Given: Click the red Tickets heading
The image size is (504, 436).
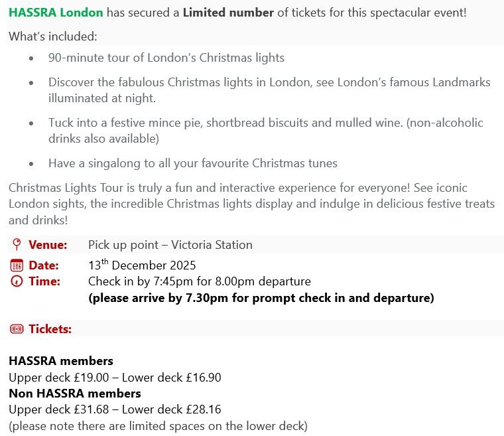Looking at the screenshot, I should 50,328.
